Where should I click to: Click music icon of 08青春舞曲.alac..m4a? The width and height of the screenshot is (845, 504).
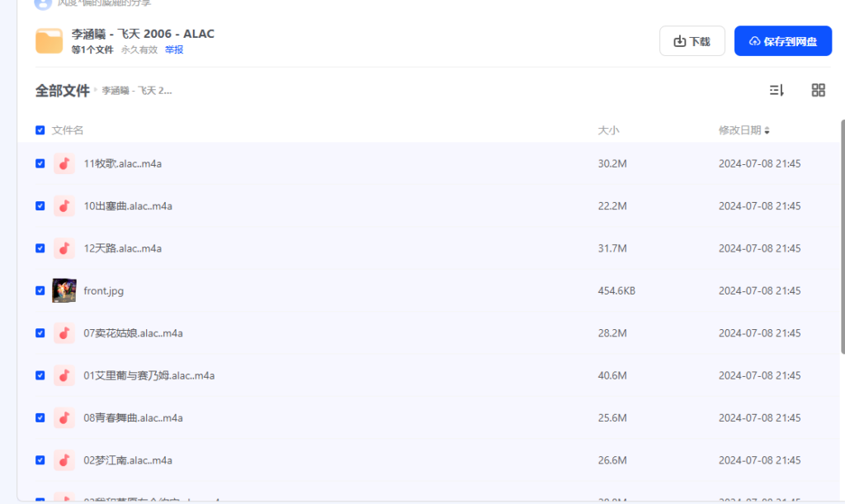pyautogui.click(x=64, y=418)
